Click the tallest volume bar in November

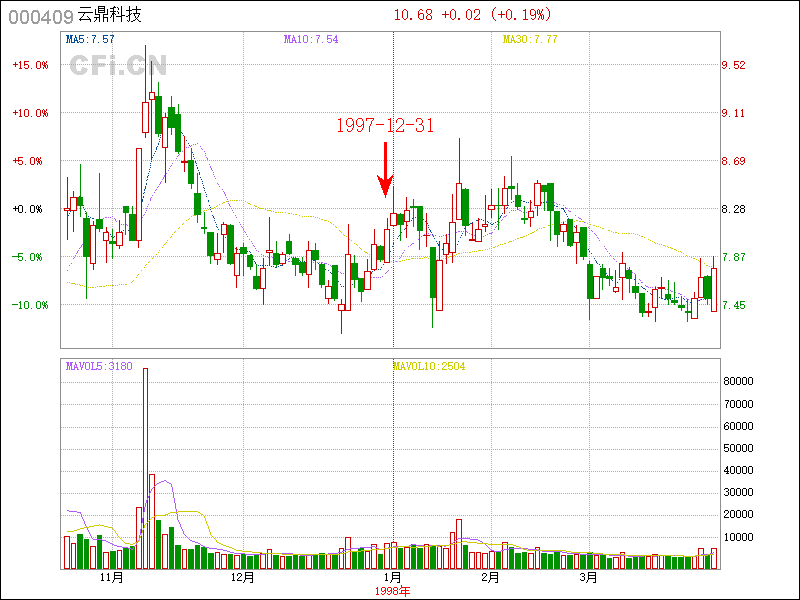click(x=145, y=468)
